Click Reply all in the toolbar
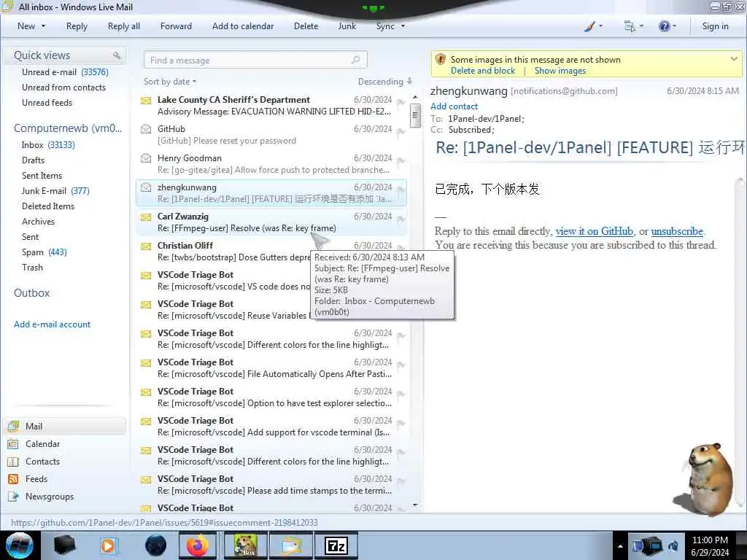This screenshot has height=560, width=747. 124,26
